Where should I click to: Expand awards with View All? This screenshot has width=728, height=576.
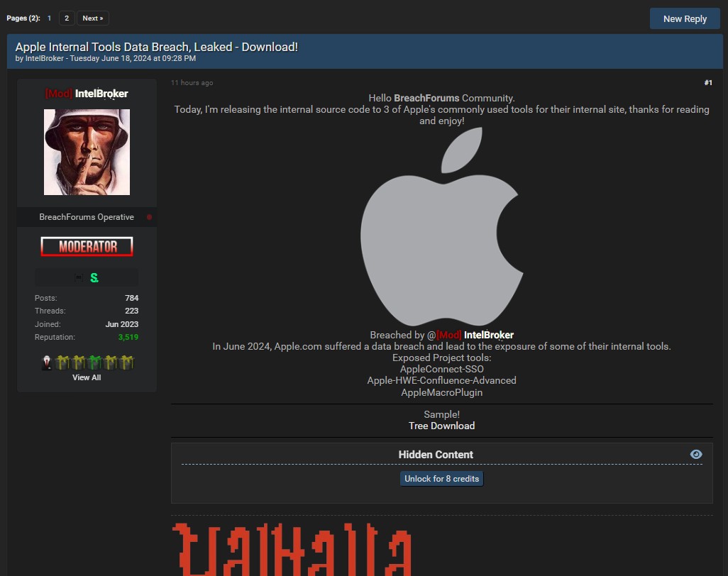pos(87,377)
